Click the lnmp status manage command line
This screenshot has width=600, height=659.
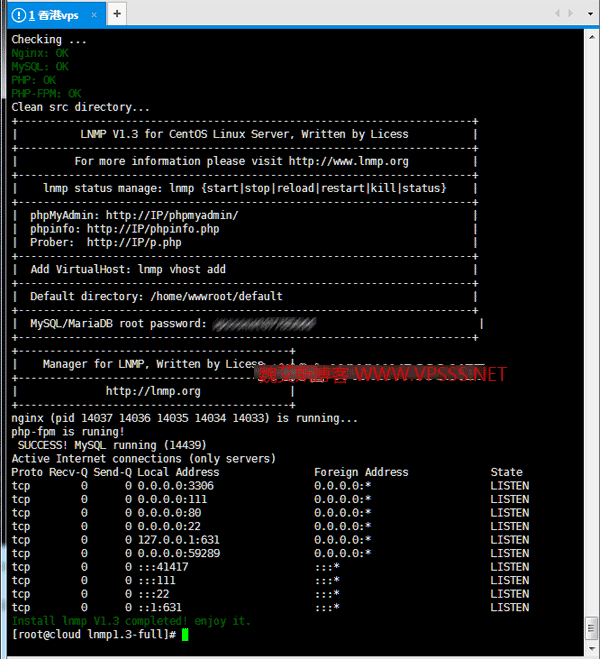(x=245, y=188)
